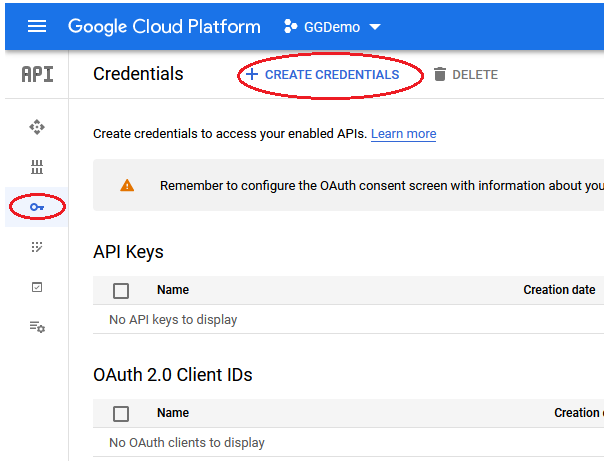The height and width of the screenshot is (461, 609).
Task: Click the Delete button label
Action: click(475, 75)
